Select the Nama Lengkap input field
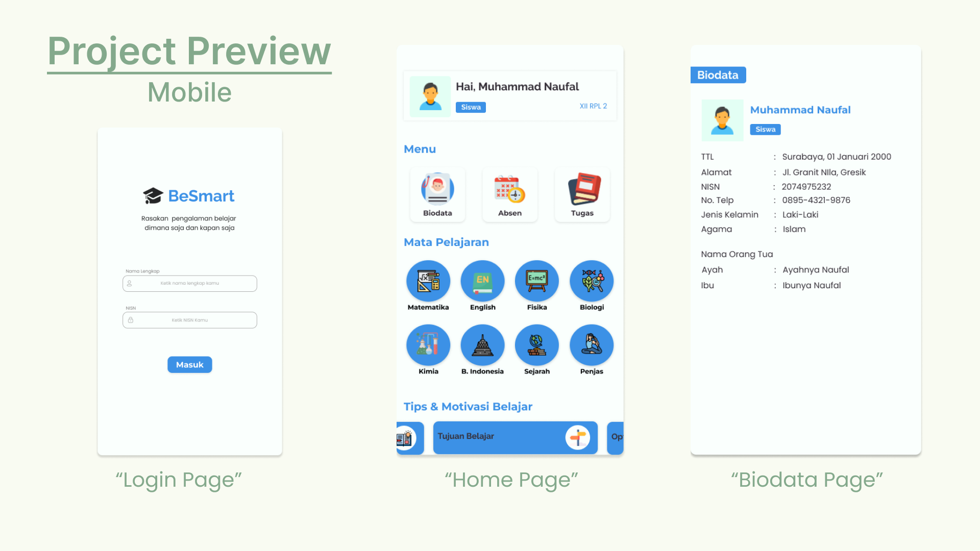The height and width of the screenshot is (551, 980). (190, 283)
